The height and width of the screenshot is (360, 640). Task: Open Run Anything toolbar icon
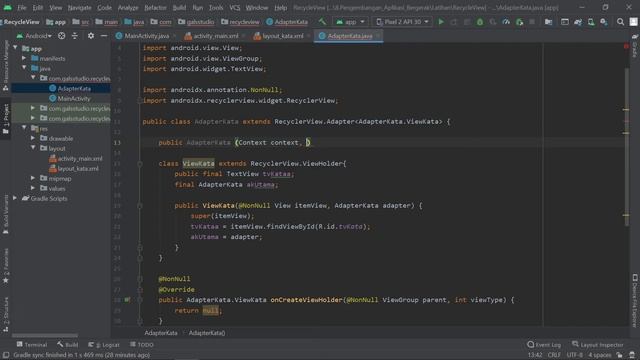tap(565, 22)
